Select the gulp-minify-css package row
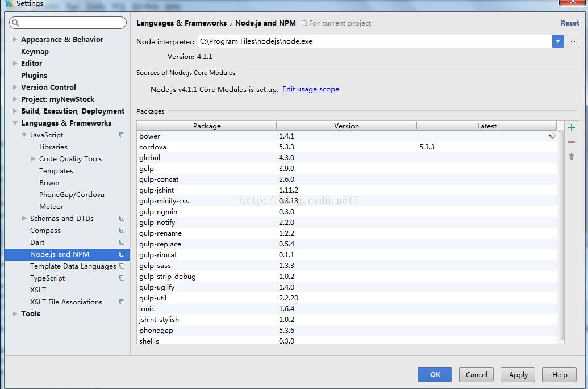The height and width of the screenshot is (389, 588). (347, 201)
